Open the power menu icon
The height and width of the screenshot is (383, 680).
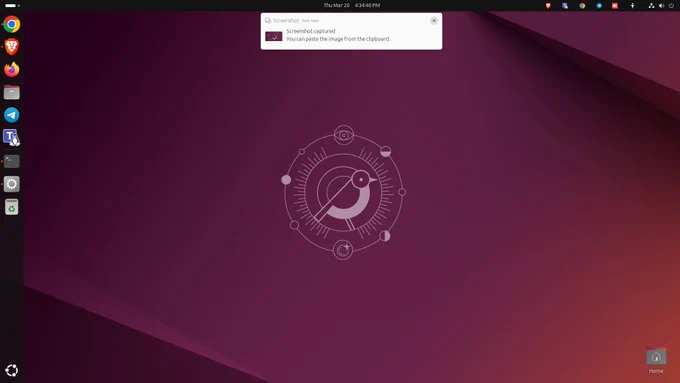click(671, 6)
